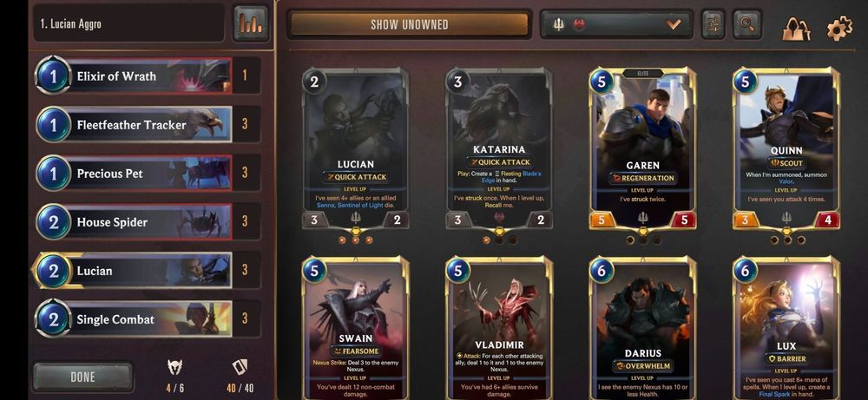The height and width of the screenshot is (400, 868).
Task: Open the magnifying glass card search
Action: [746, 24]
